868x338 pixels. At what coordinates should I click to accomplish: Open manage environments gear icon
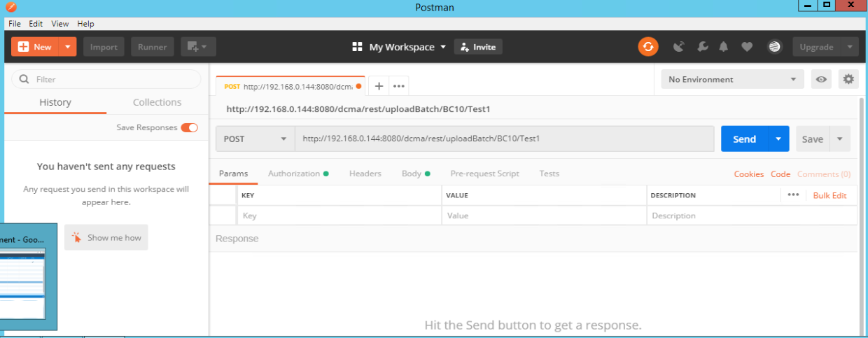848,79
